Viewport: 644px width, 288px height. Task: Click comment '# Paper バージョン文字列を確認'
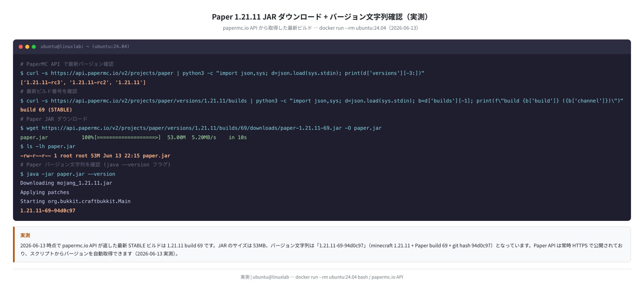tap(95, 165)
